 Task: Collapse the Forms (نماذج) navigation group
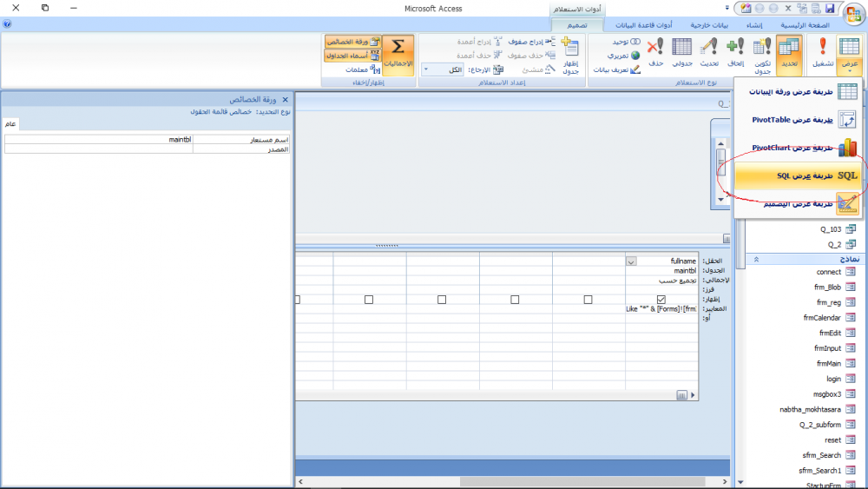(x=756, y=259)
